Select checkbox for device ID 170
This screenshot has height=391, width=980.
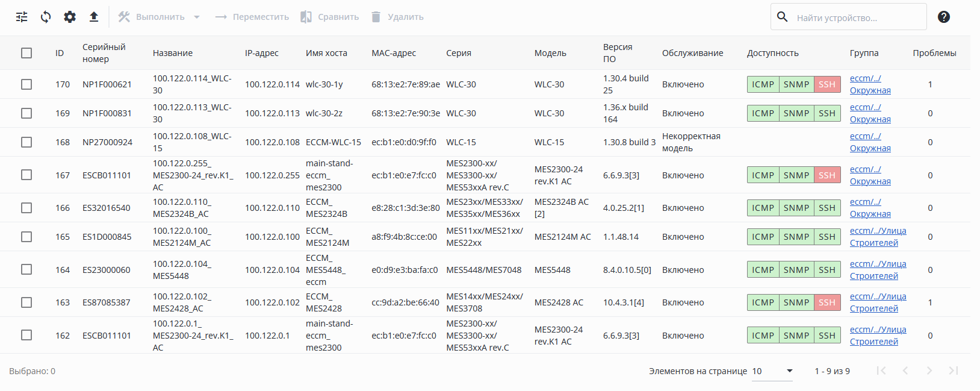click(x=26, y=84)
